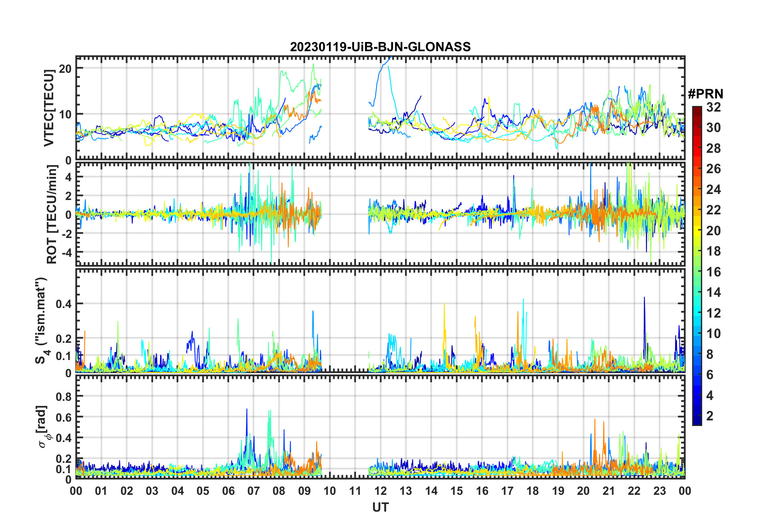Click VTEC y-axis tick label 20
The width and height of the screenshot is (761, 532).
pos(65,68)
